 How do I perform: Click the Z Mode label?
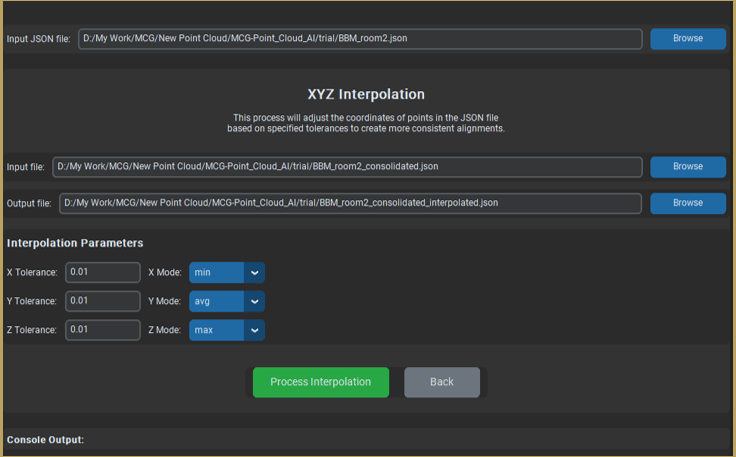(165, 330)
